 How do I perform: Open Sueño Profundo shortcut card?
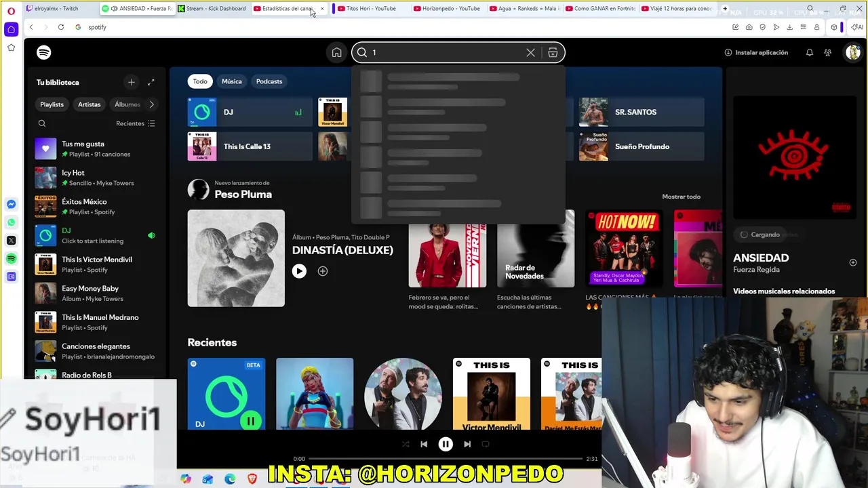(642, 146)
